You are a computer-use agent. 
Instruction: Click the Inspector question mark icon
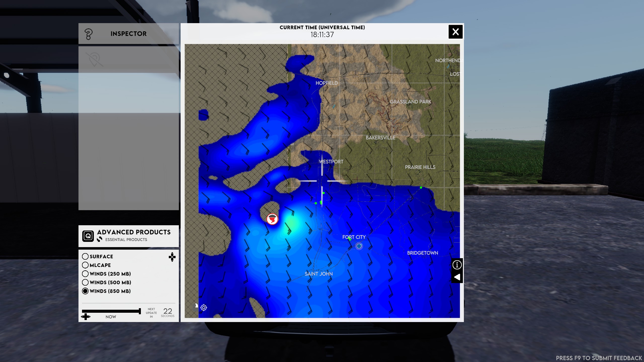tap(88, 34)
